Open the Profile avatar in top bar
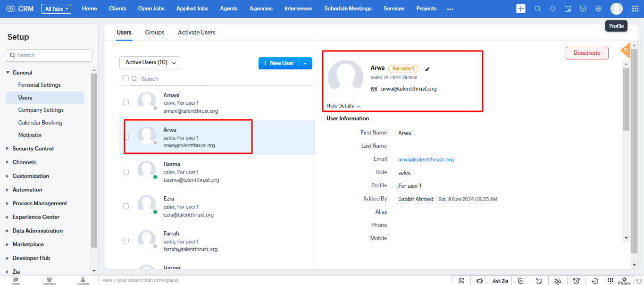The image size is (644, 285). tap(616, 8)
